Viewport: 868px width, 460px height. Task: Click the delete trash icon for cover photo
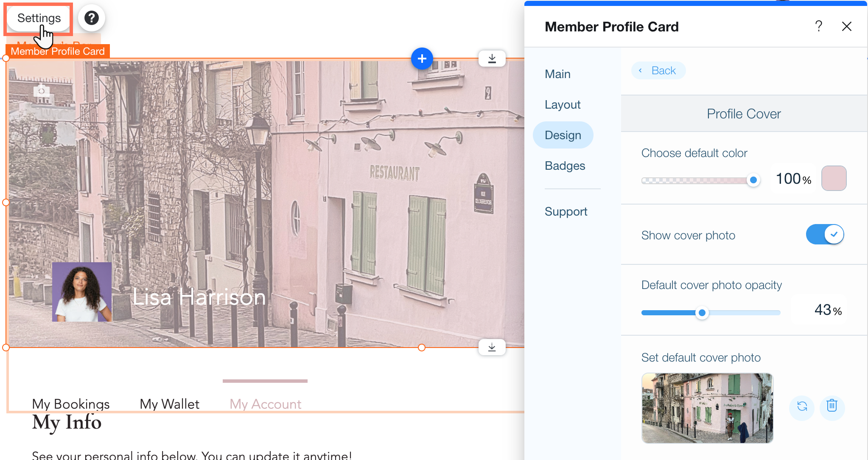point(832,406)
